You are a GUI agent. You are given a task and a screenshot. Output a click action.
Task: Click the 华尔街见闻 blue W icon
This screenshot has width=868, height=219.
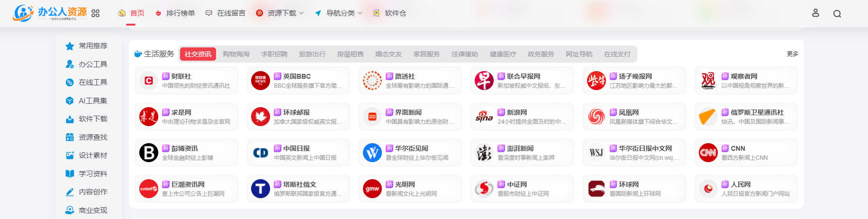(372, 153)
